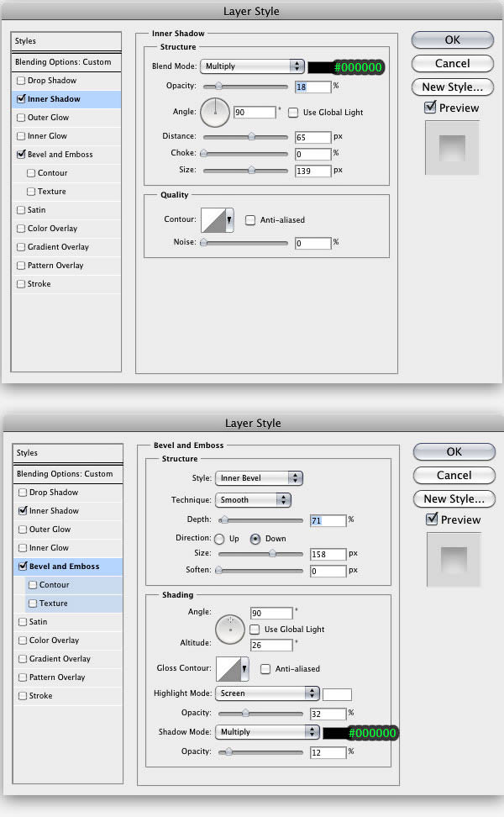
Task: Open the Highlight Mode Screen dropdown
Action: 267,693
